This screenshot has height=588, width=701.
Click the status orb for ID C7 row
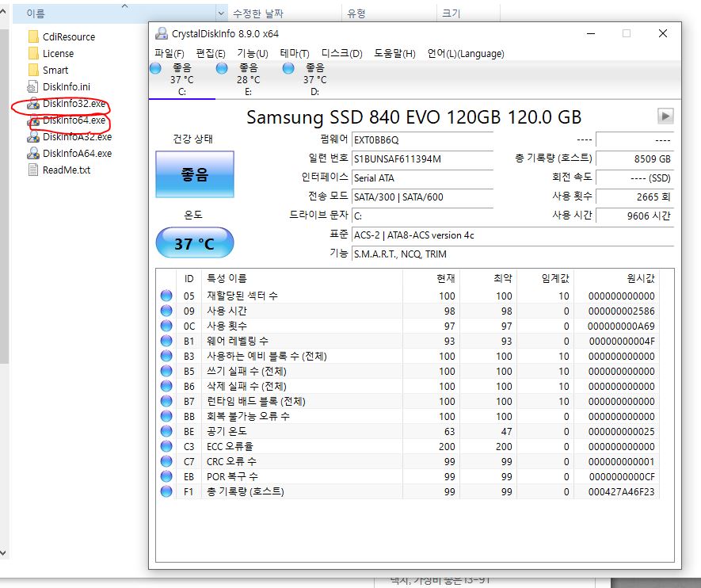tap(166, 461)
